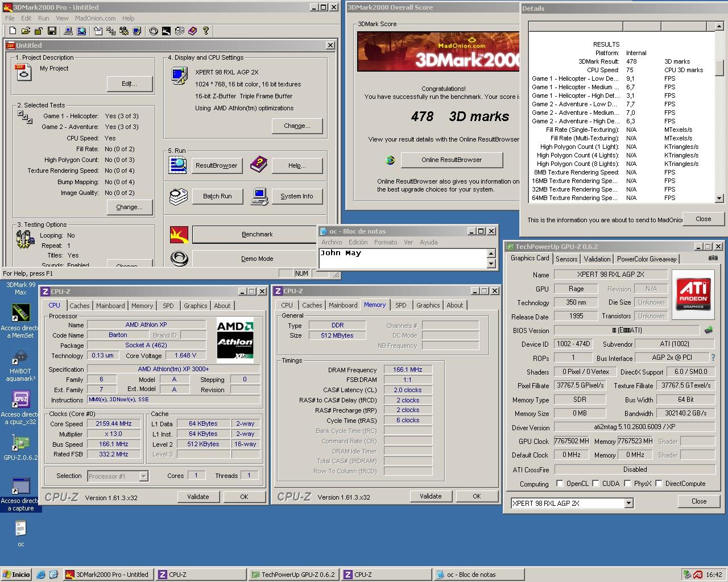Click the Edit... button in Project Description
The height and width of the screenshot is (582, 728).
click(x=130, y=84)
